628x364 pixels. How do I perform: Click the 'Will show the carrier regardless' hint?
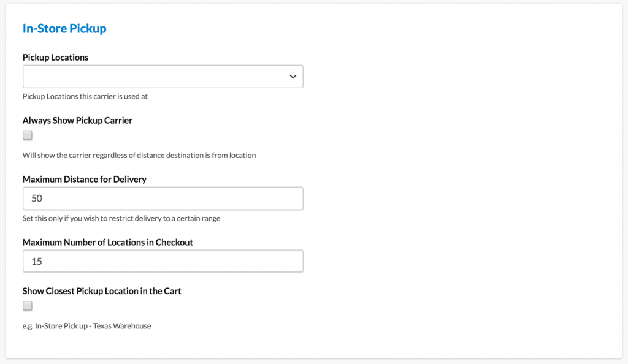[139, 156]
